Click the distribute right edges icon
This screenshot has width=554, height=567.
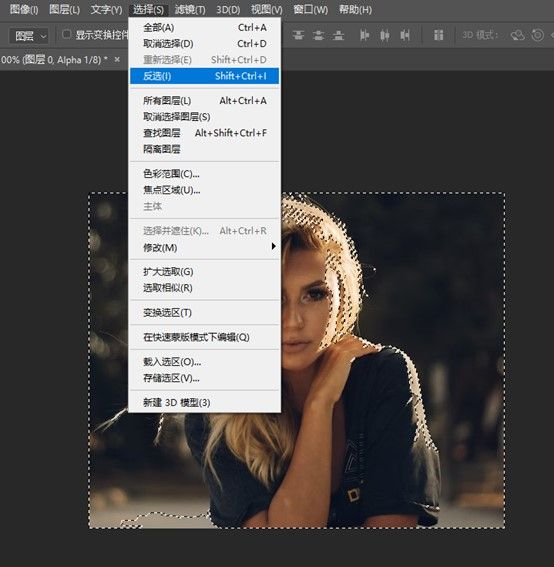(x=405, y=35)
